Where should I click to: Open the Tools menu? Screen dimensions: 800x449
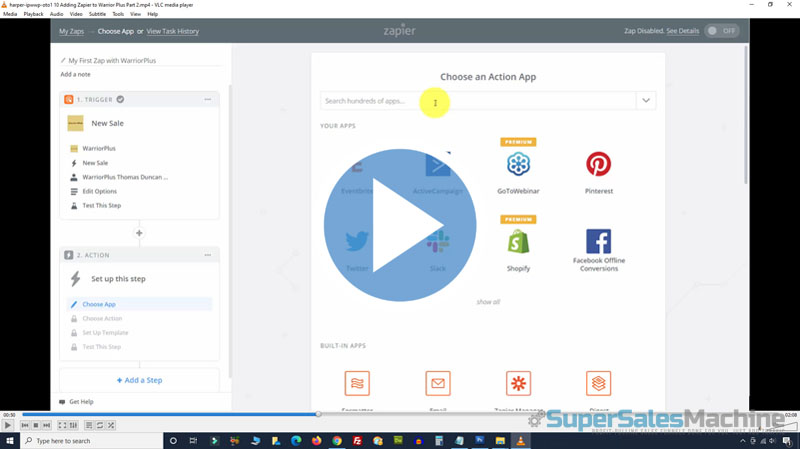click(x=118, y=14)
